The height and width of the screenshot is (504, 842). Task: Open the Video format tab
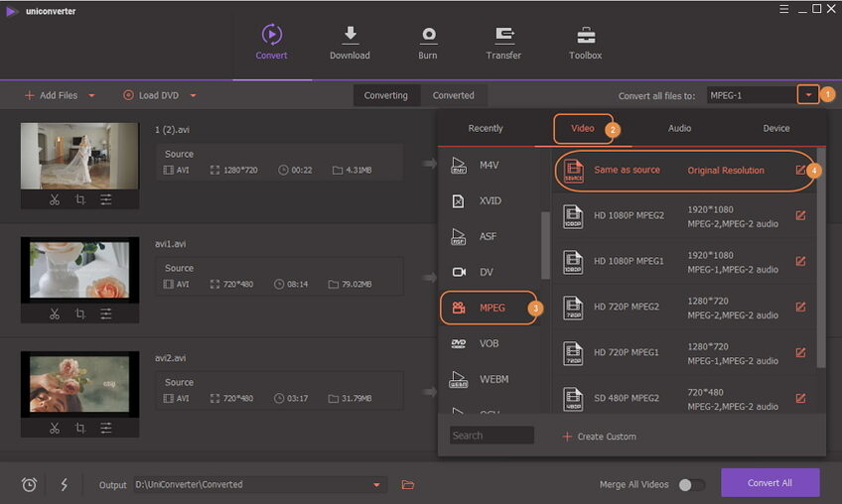point(583,128)
